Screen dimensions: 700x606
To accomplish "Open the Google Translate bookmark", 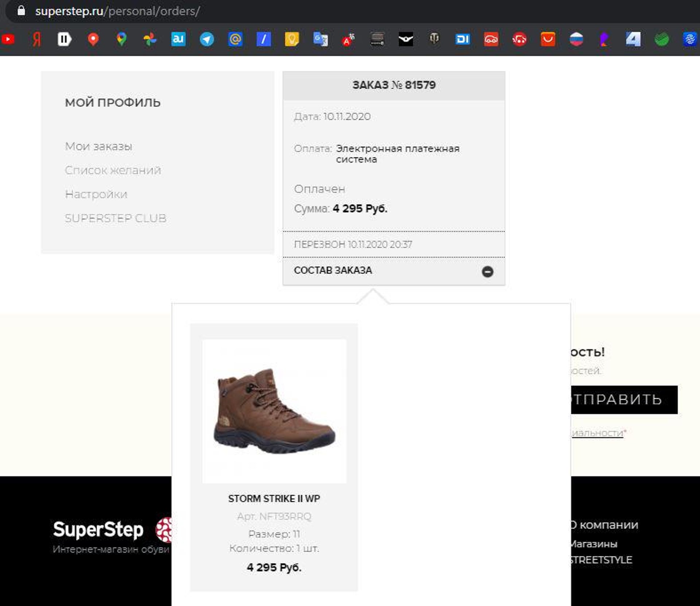I will pos(320,39).
